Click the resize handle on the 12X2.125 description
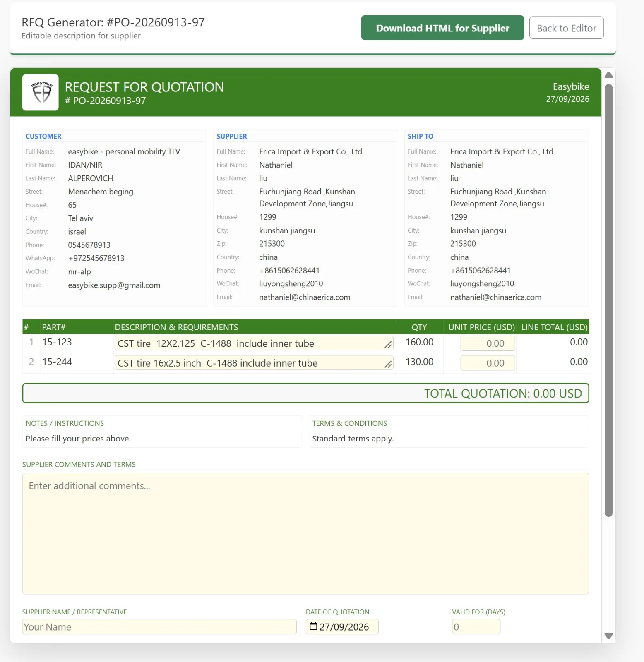This screenshot has height=662, width=644. (388, 345)
